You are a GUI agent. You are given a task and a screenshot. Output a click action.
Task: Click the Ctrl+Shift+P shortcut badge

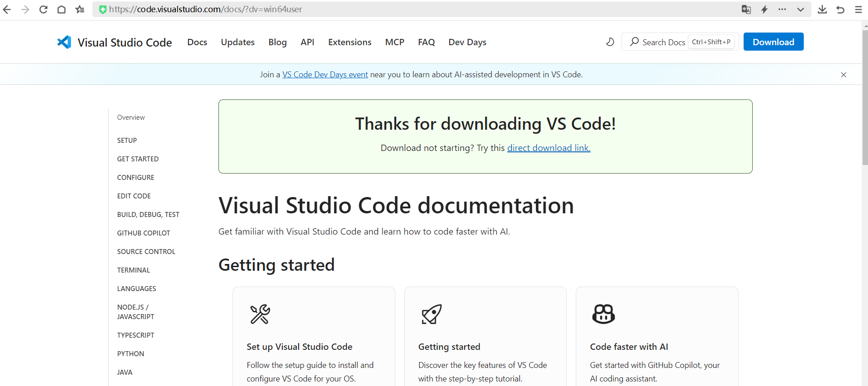711,42
